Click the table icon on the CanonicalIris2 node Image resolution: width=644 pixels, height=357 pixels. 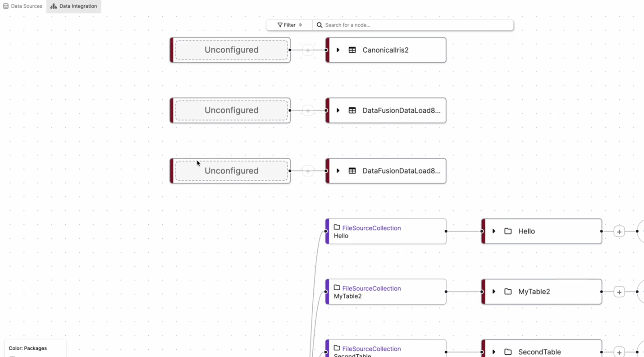pyautogui.click(x=352, y=50)
